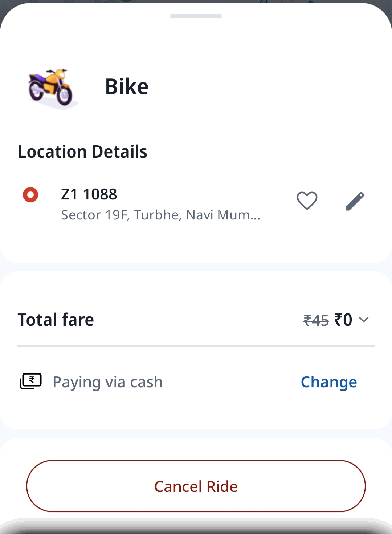Tap the Bike ride type label
This screenshot has width=392, height=534.
tap(127, 87)
